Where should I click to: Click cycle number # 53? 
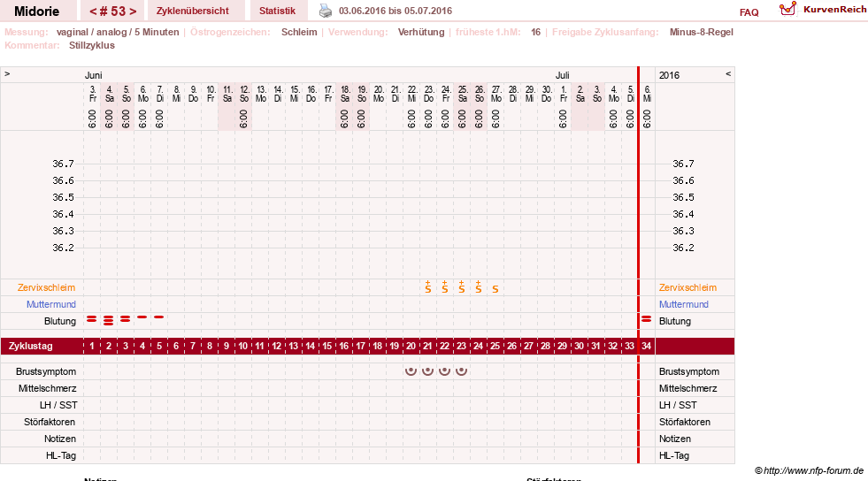pyautogui.click(x=113, y=11)
